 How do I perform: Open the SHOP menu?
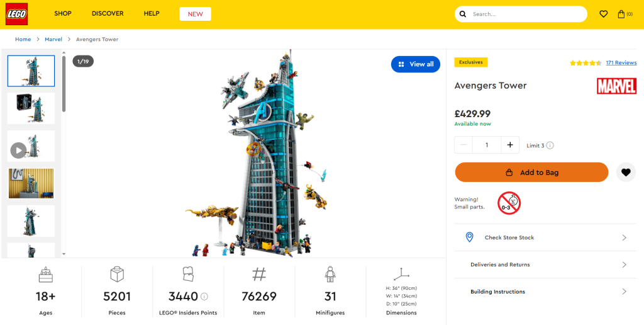tap(63, 14)
